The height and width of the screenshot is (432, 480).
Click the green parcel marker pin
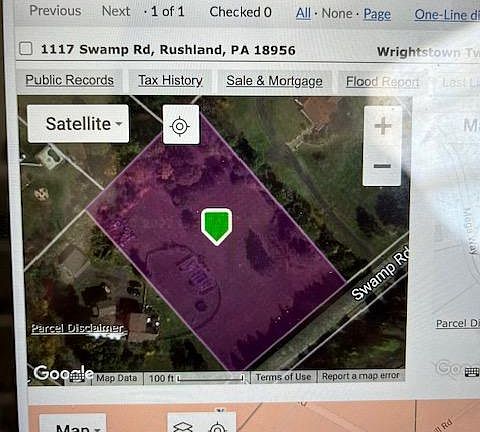(216, 226)
